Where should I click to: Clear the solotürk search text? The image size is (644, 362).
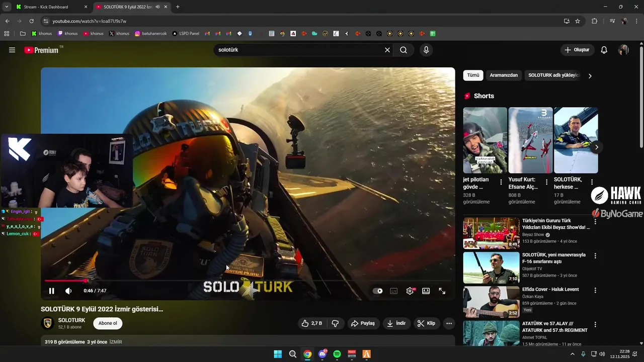(x=387, y=50)
